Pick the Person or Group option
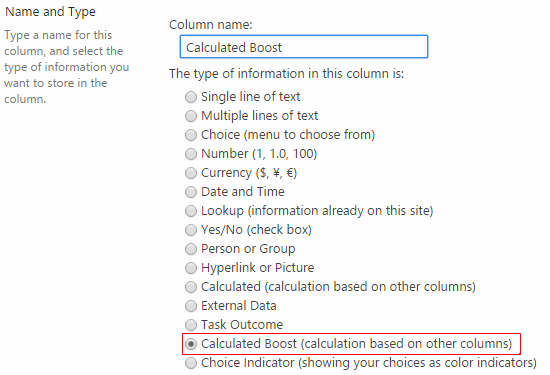This screenshot has height=375, width=550. (x=191, y=249)
